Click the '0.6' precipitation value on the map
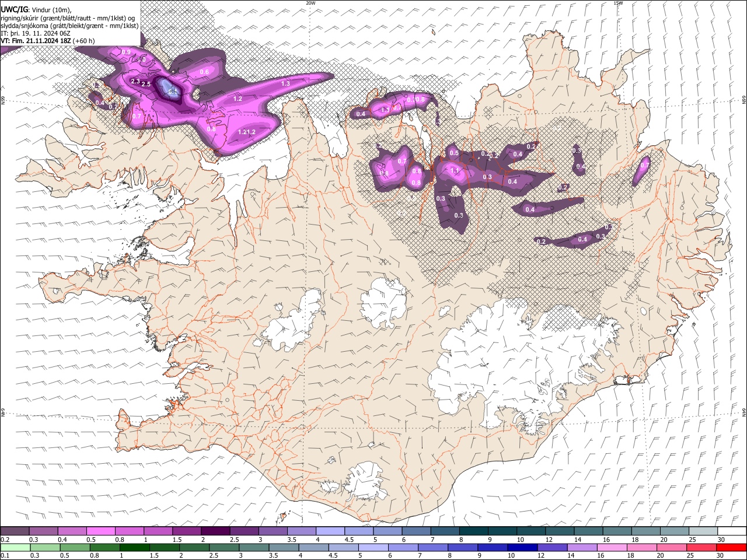 click(x=204, y=72)
